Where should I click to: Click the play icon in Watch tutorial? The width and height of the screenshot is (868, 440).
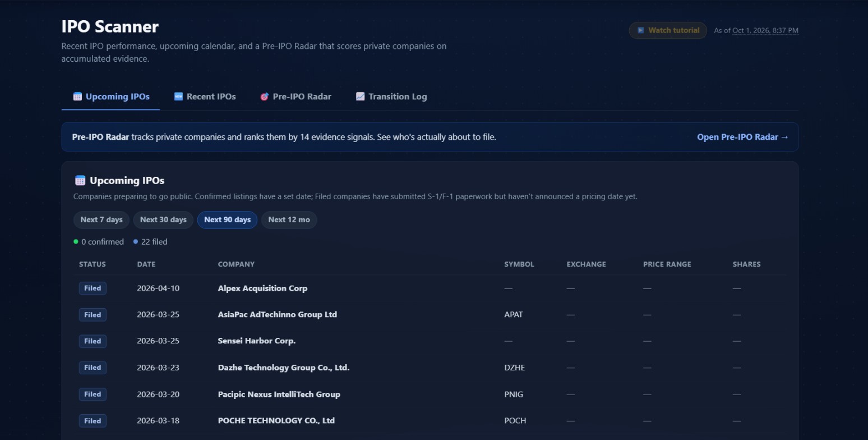(x=641, y=30)
